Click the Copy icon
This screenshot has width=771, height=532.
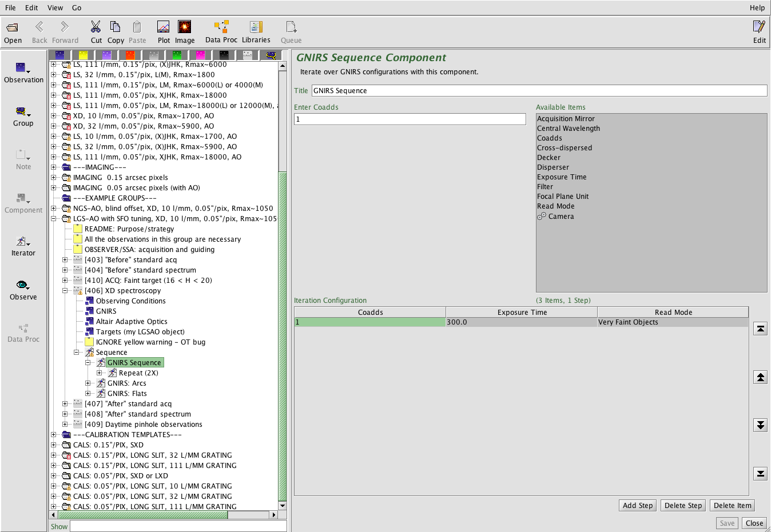click(115, 27)
